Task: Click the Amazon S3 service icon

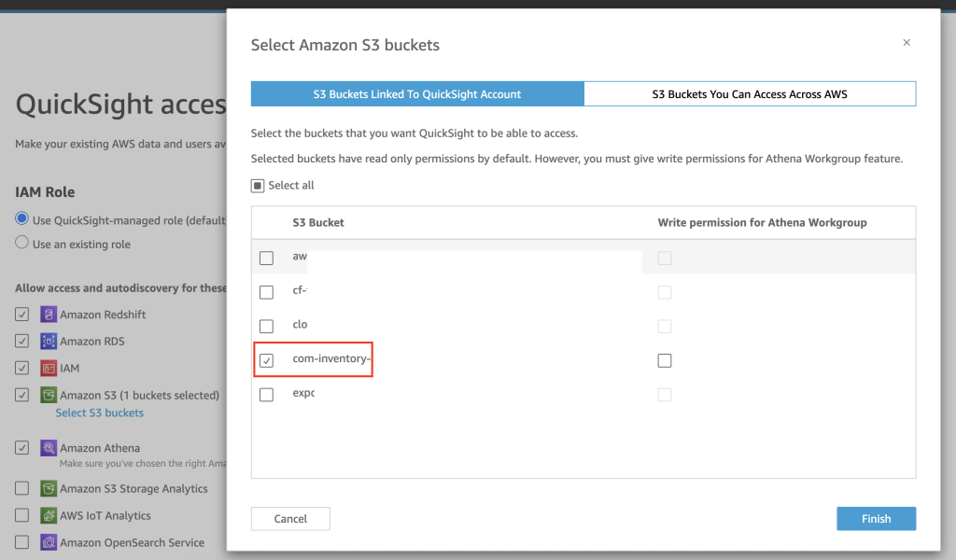Action: [x=49, y=396]
